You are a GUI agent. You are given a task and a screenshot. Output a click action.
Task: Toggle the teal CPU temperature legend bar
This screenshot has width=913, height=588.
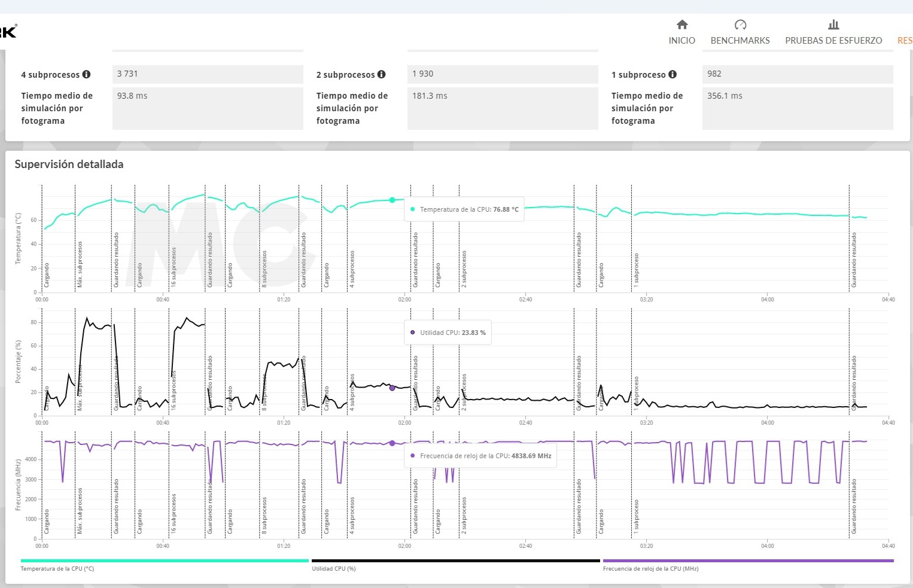[x=165, y=560]
